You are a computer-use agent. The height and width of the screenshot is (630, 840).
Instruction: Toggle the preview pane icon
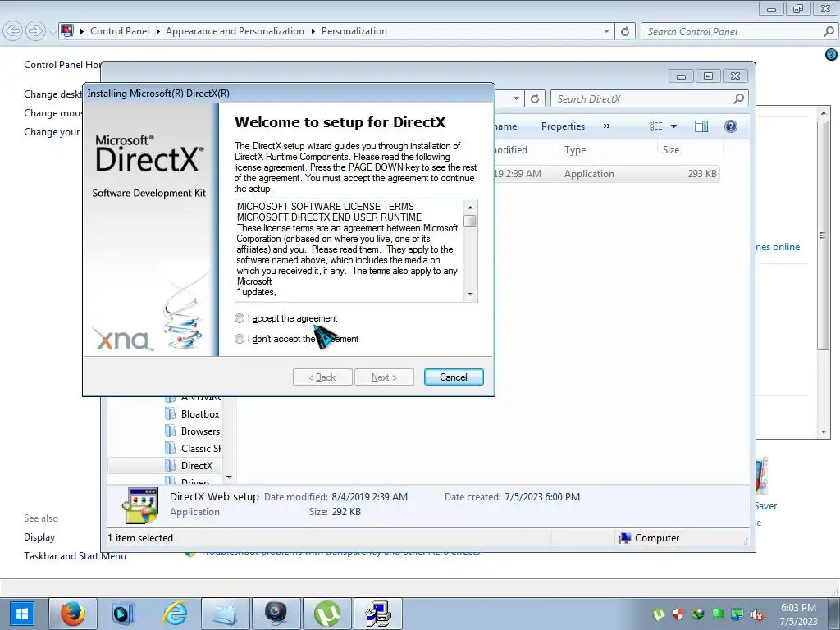click(x=701, y=126)
